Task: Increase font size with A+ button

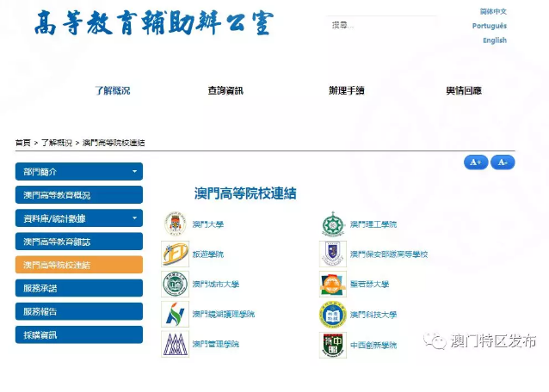Action: pyautogui.click(x=476, y=162)
